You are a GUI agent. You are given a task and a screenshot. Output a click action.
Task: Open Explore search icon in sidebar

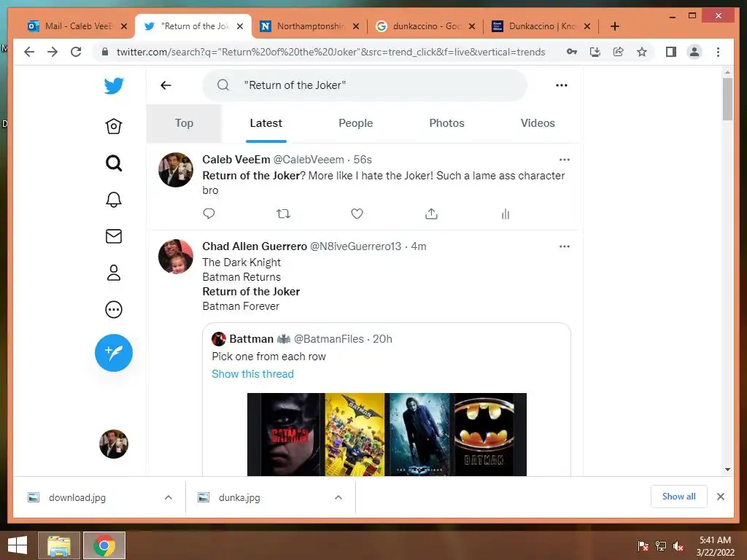pyautogui.click(x=113, y=163)
